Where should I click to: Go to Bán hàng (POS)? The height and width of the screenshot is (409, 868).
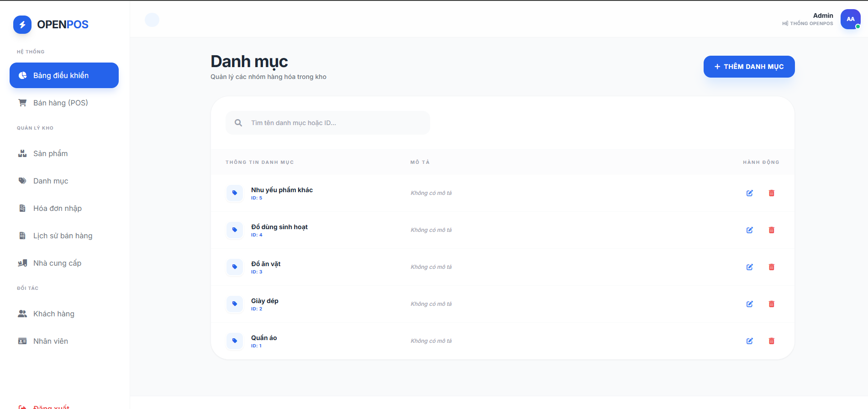click(60, 103)
